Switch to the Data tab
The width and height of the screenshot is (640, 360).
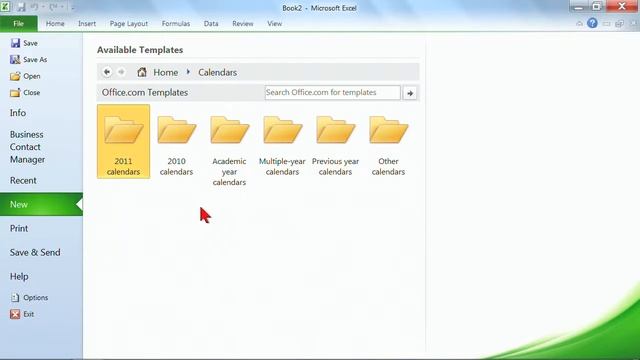point(211,24)
